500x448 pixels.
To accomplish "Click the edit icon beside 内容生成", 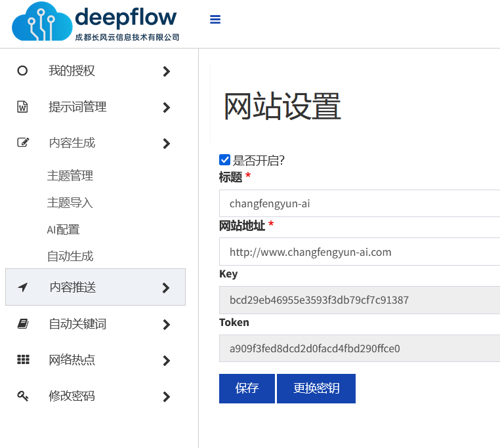I will click(22, 143).
